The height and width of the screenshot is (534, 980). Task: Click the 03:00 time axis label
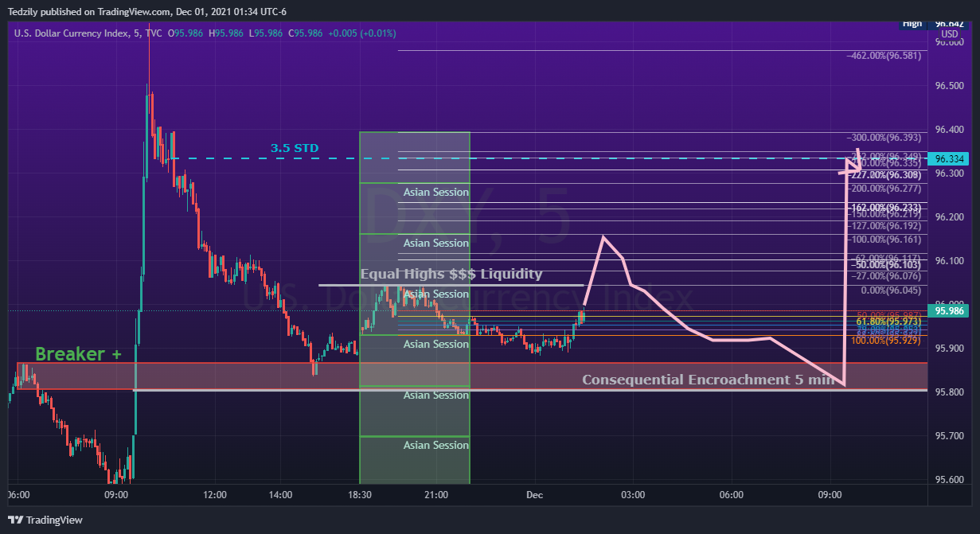pos(633,495)
